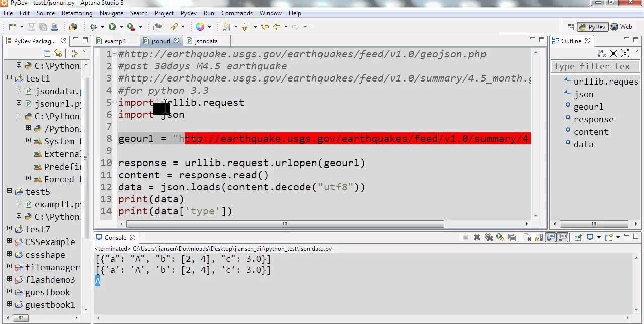Open the Run button dropdown arrow
644x324 pixels.
pyautogui.click(x=121, y=27)
